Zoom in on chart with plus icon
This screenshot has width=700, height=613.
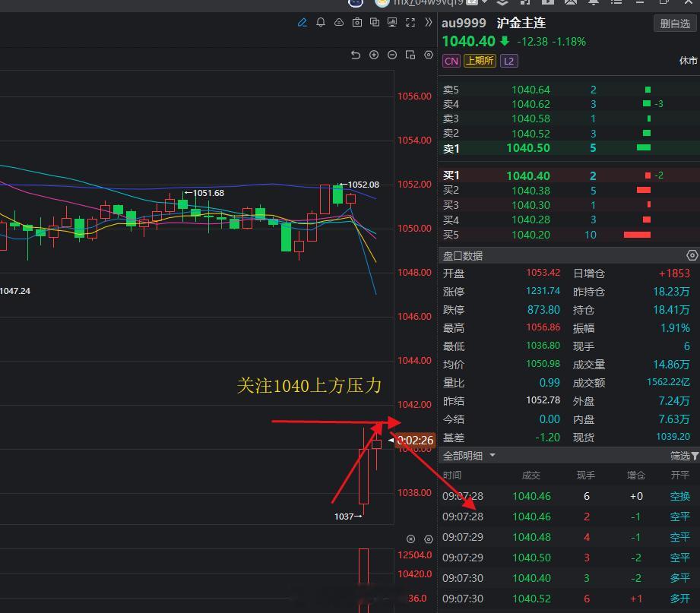click(374, 55)
